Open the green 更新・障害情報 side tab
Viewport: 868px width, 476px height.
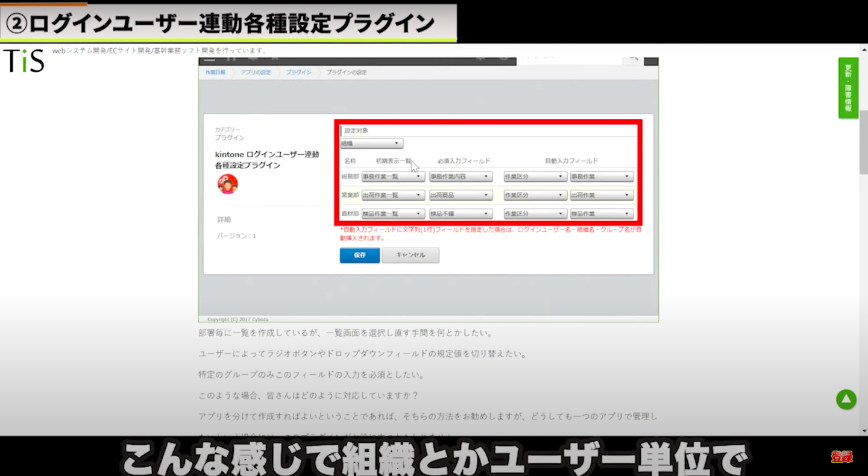(848, 88)
